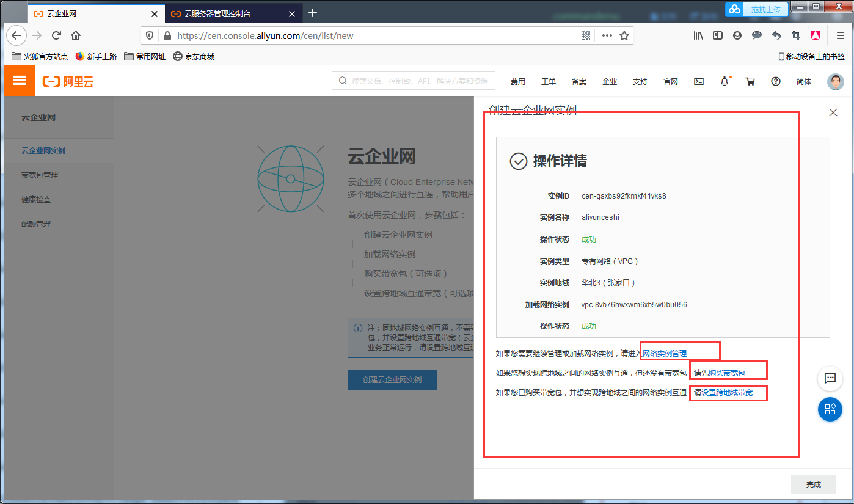Open the shopping cart in the Aliyun navbar

pos(750,81)
